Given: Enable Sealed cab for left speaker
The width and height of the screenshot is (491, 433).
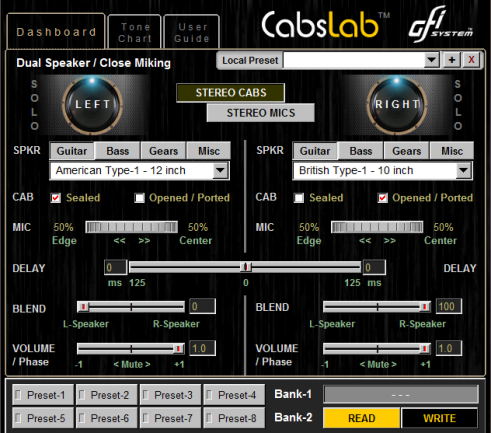Looking at the screenshot, I should click(x=56, y=198).
